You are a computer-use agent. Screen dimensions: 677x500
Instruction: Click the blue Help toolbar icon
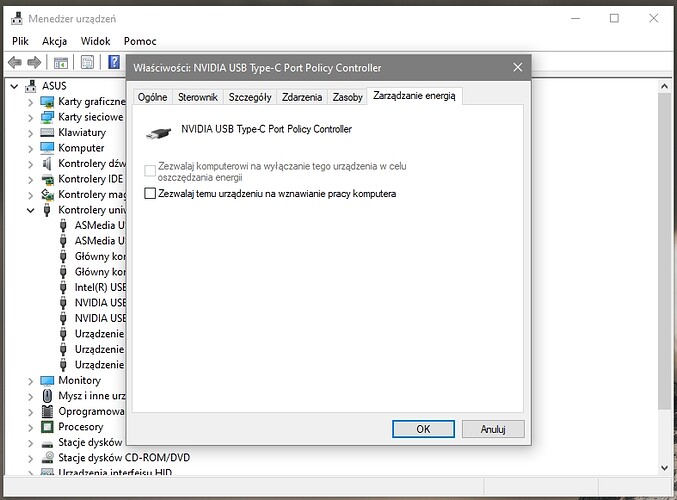point(114,62)
